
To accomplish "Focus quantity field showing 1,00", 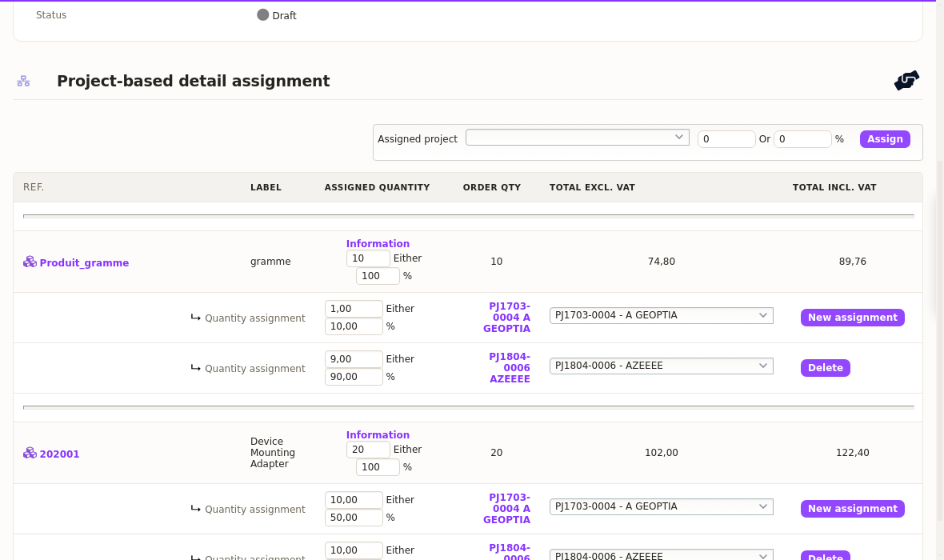I will (354, 308).
